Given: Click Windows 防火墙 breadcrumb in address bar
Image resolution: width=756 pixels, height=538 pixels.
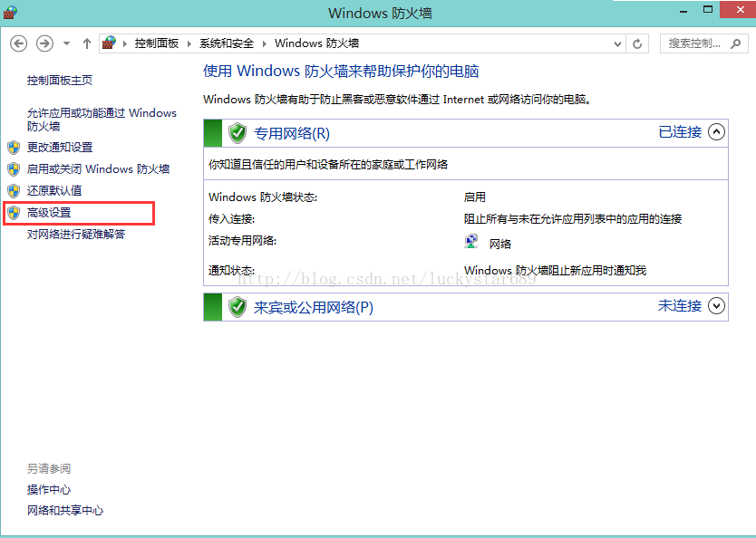Looking at the screenshot, I should click(x=316, y=43).
